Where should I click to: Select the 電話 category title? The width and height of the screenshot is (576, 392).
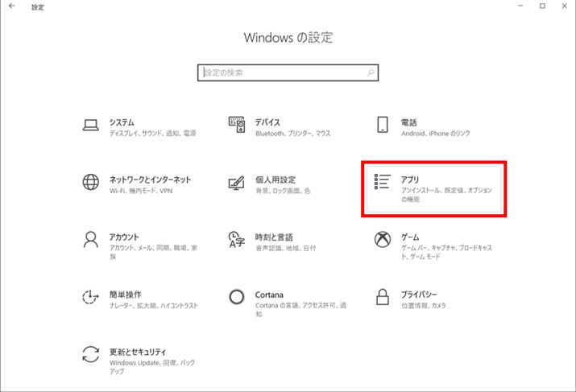409,122
